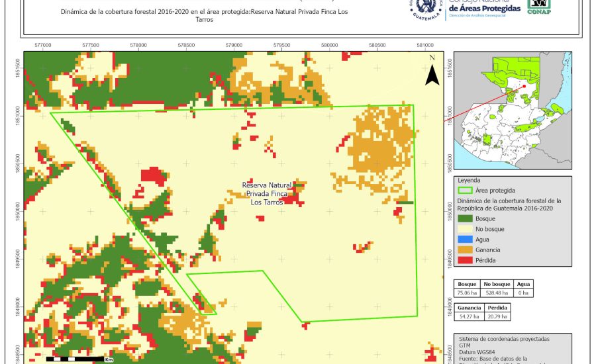The height and width of the screenshot is (364, 596).
Task: Click the Ganancia 54.27 ha table cell
Action: (468, 316)
